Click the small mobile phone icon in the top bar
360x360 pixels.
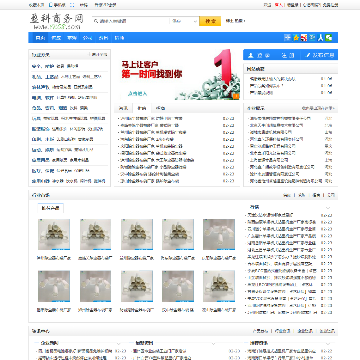click(51, 5)
